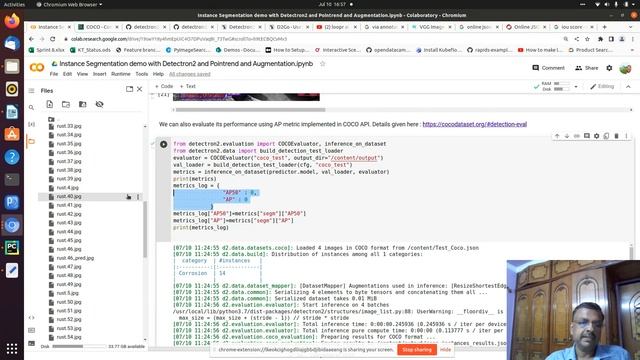This screenshot has width=640, height=360.
Task: Select Files folder icon in sidebar
Action: click(x=31, y=141)
